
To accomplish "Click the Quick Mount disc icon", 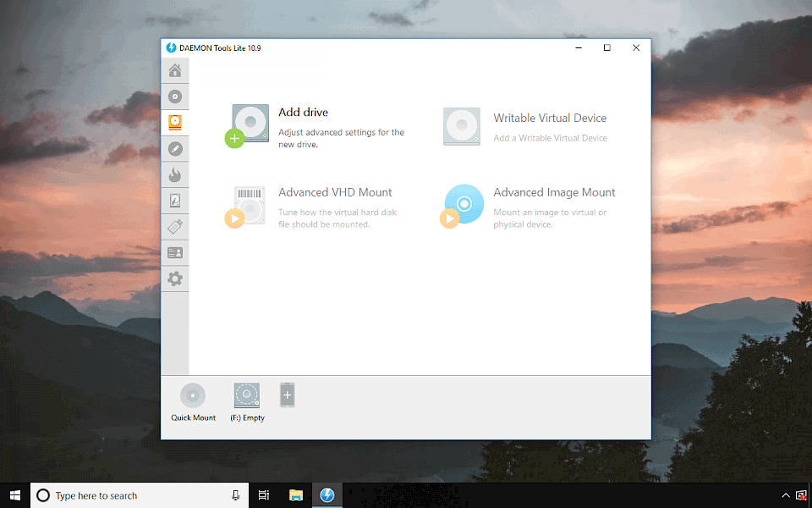I will tap(193, 395).
